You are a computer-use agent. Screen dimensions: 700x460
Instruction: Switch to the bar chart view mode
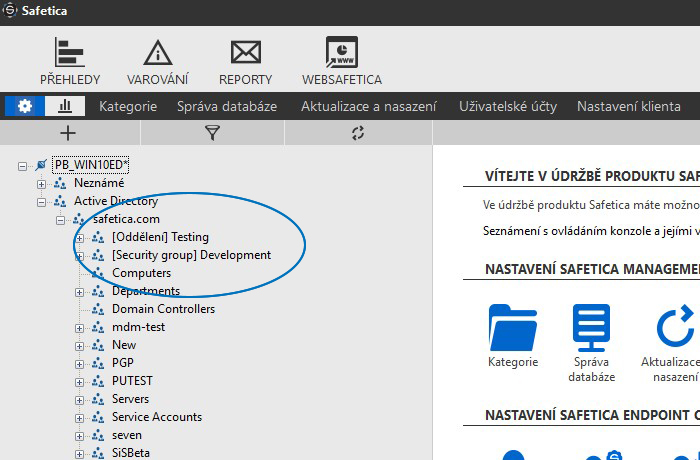(65, 106)
